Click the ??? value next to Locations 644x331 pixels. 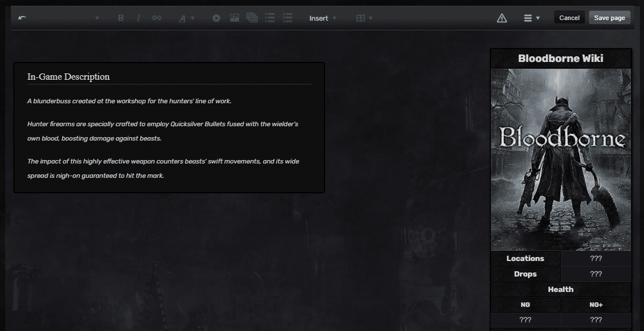point(596,258)
